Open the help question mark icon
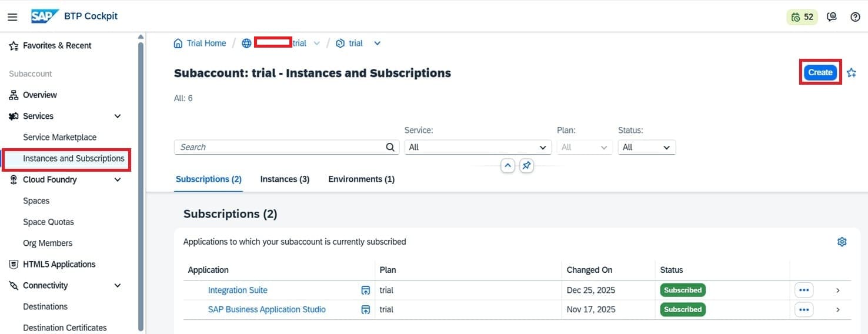 click(855, 17)
